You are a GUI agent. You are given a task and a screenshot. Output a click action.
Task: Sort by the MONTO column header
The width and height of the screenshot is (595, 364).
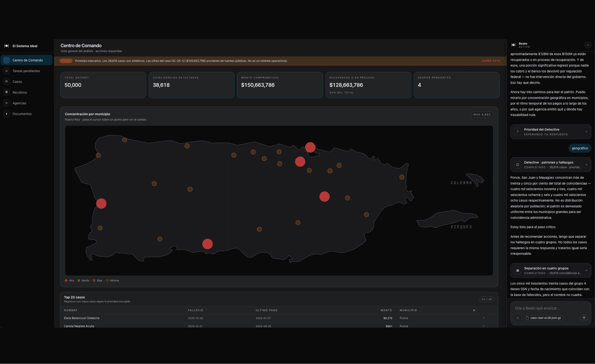[386, 310]
